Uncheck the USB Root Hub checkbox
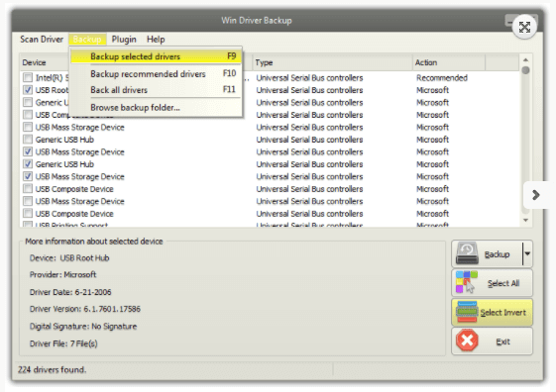Image resolution: width=556 pixels, height=392 pixels. point(28,90)
